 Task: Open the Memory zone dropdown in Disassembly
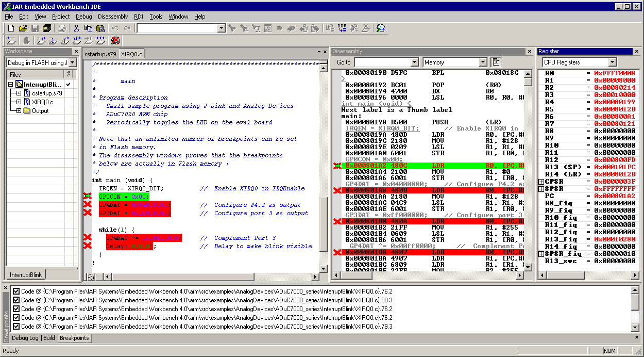click(483, 62)
